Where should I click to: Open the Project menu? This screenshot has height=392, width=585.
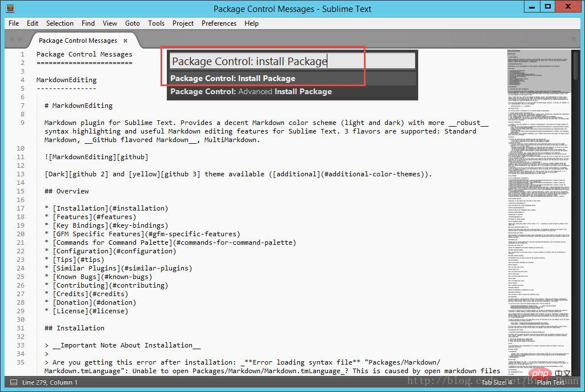(183, 23)
